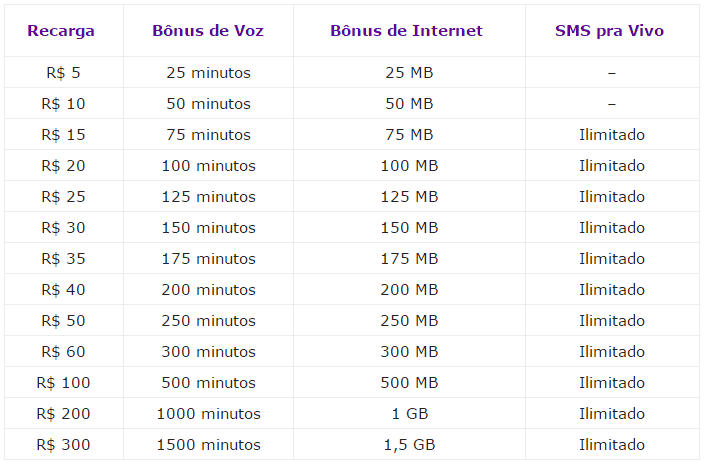Click the 1 GB internet bonus cell
Screen dimensions: 706x464
pos(410,414)
